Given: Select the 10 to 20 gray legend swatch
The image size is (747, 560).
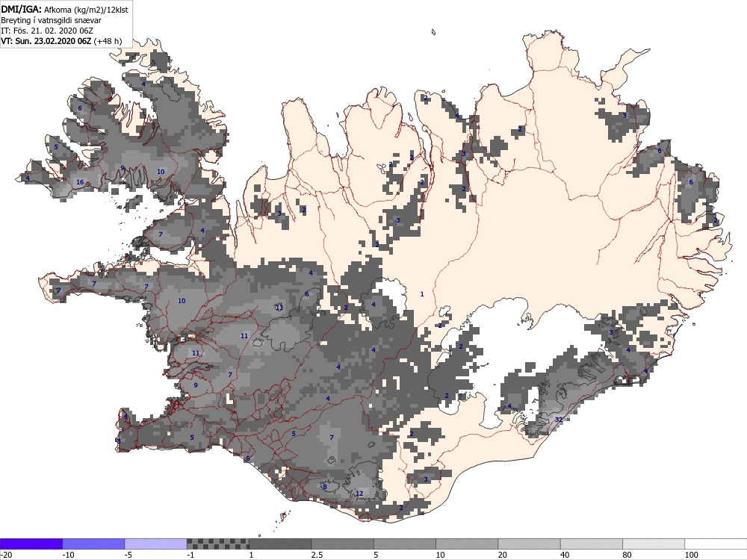Looking at the screenshot, I should point(467,544).
